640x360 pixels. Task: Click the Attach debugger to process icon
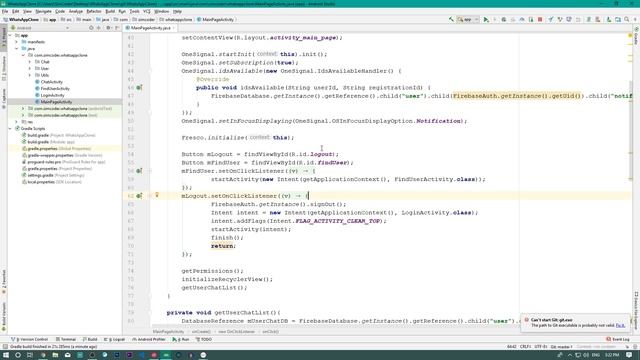click(x=531, y=19)
